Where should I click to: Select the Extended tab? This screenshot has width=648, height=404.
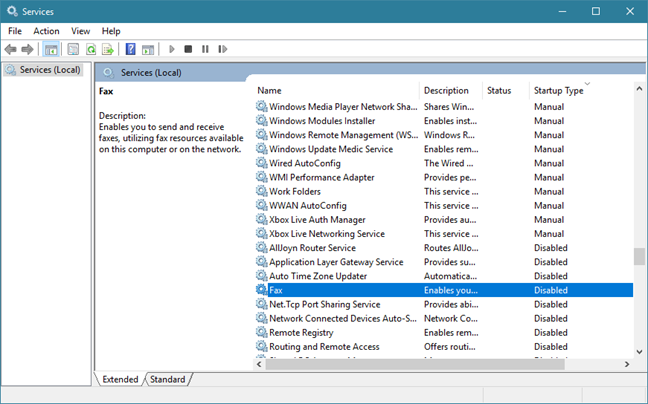point(120,379)
